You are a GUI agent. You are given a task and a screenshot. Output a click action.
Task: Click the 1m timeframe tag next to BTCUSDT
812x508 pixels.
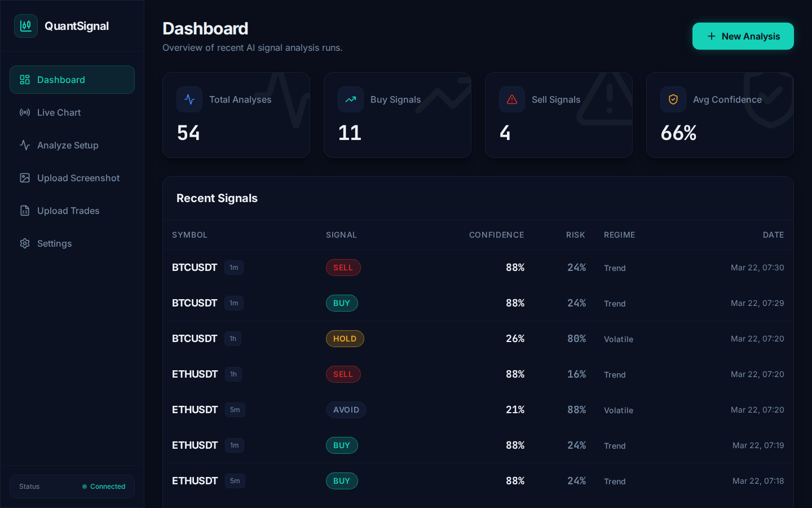(x=234, y=268)
